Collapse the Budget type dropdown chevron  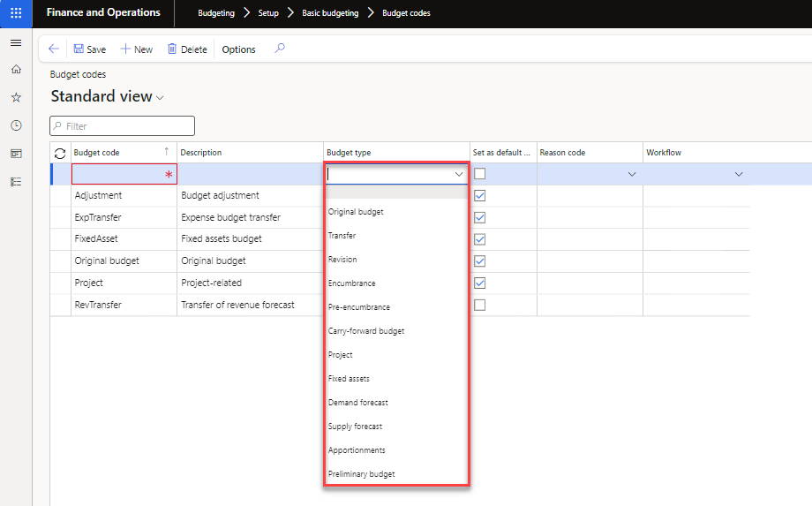[459, 175]
